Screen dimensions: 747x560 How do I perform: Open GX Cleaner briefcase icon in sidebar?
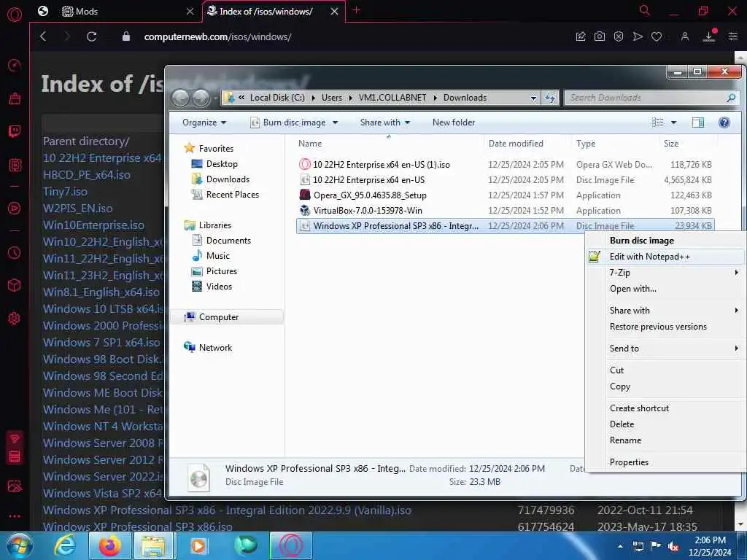(x=15, y=98)
